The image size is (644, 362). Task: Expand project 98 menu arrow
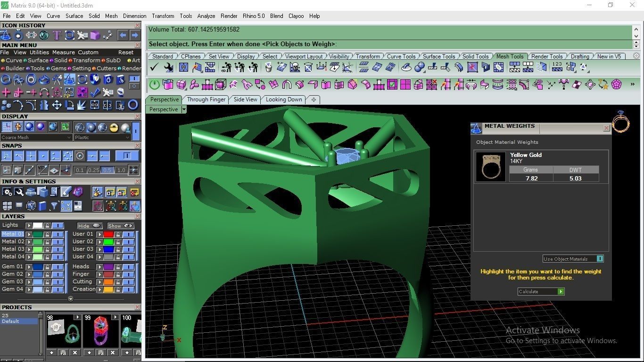(x=77, y=317)
